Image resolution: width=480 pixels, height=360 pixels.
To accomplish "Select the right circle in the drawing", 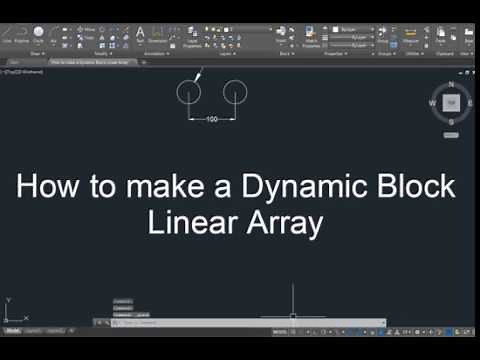I will 235,92.
